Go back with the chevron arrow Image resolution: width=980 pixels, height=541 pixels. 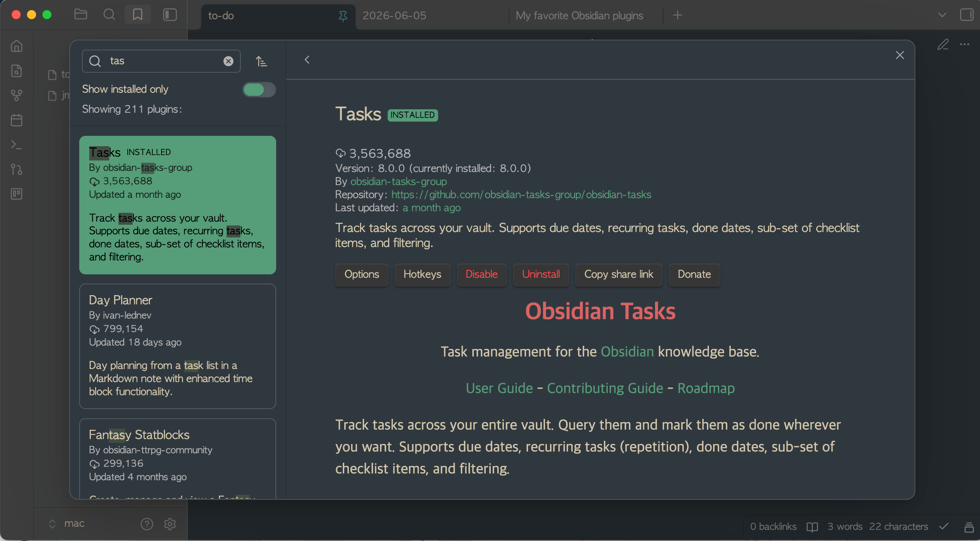[307, 60]
